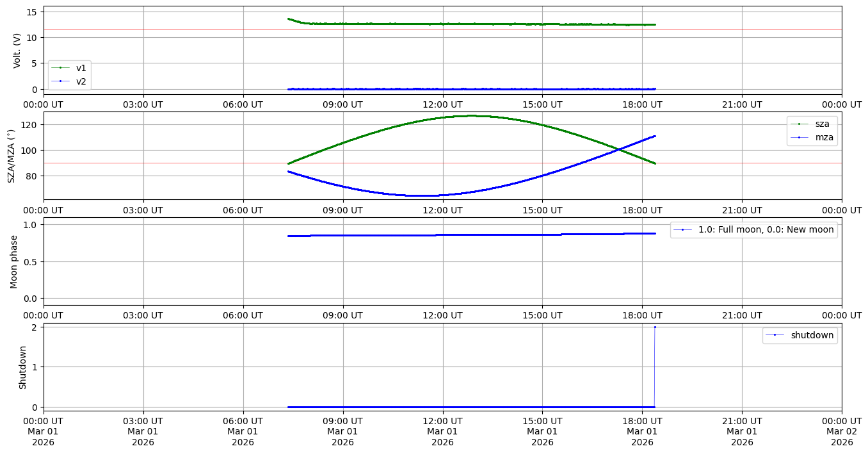Click the lowest point of blue mza curve
The image size is (868, 453).
tap(422, 195)
